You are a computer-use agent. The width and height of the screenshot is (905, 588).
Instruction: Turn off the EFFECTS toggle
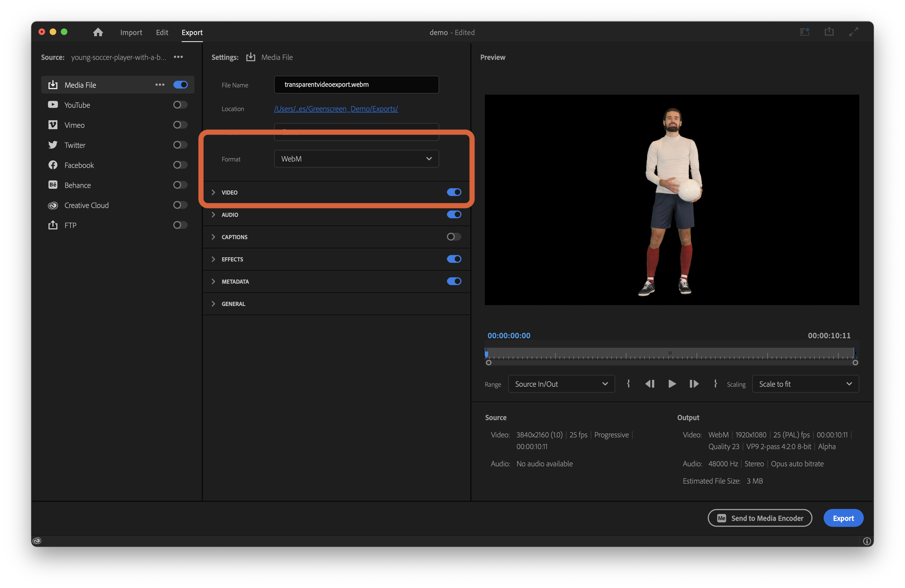[x=454, y=259]
